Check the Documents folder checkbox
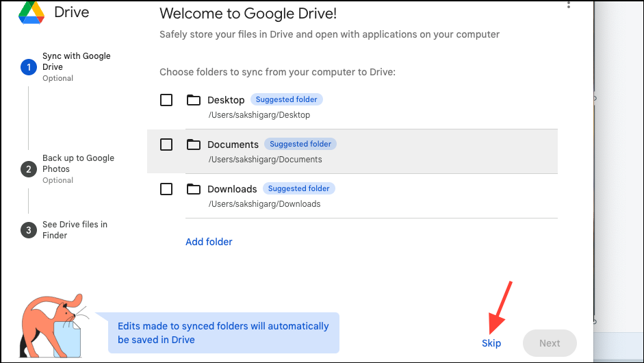The width and height of the screenshot is (644, 363). pyautogui.click(x=166, y=145)
